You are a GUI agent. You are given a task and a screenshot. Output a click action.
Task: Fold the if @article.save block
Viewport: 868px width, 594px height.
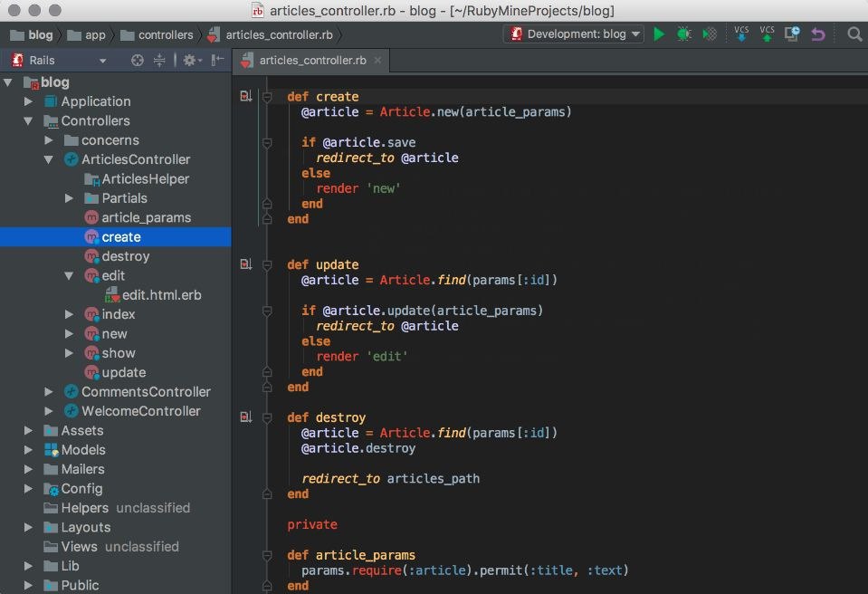pos(267,143)
